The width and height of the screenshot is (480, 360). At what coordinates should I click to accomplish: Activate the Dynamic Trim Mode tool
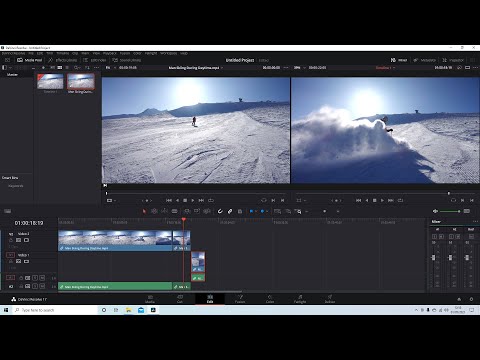pos(164,211)
